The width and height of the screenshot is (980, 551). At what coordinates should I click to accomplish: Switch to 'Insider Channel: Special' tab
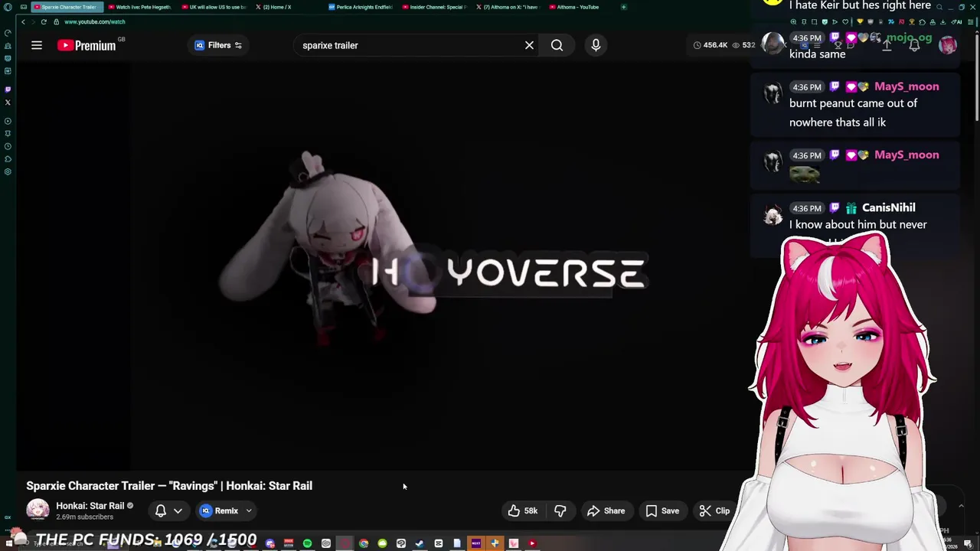(436, 7)
